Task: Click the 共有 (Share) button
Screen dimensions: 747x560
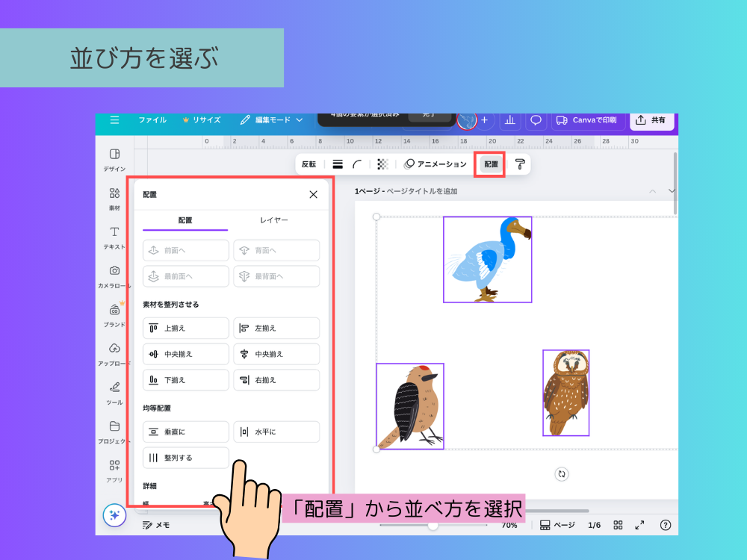Action: tap(651, 120)
